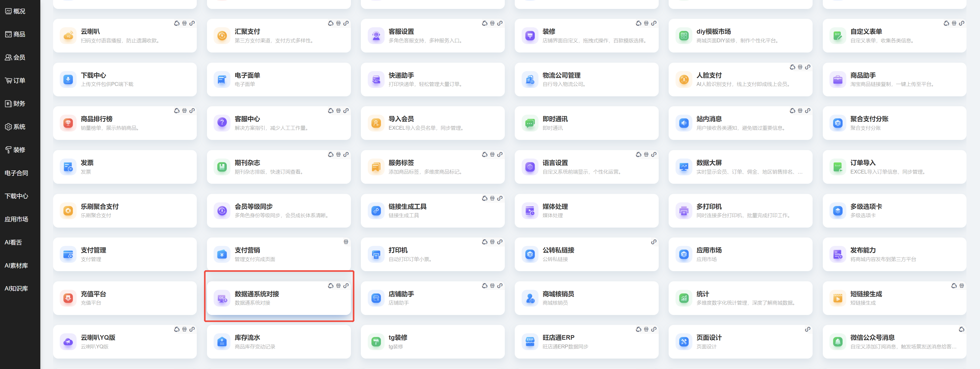Click the 旺店通ERP app icon
The width and height of the screenshot is (980, 369).
click(530, 342)
